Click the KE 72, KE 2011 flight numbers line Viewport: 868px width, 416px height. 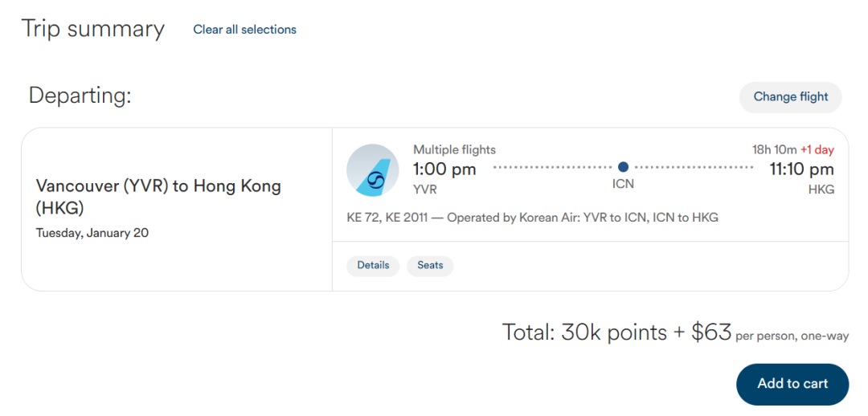(531, 218)
